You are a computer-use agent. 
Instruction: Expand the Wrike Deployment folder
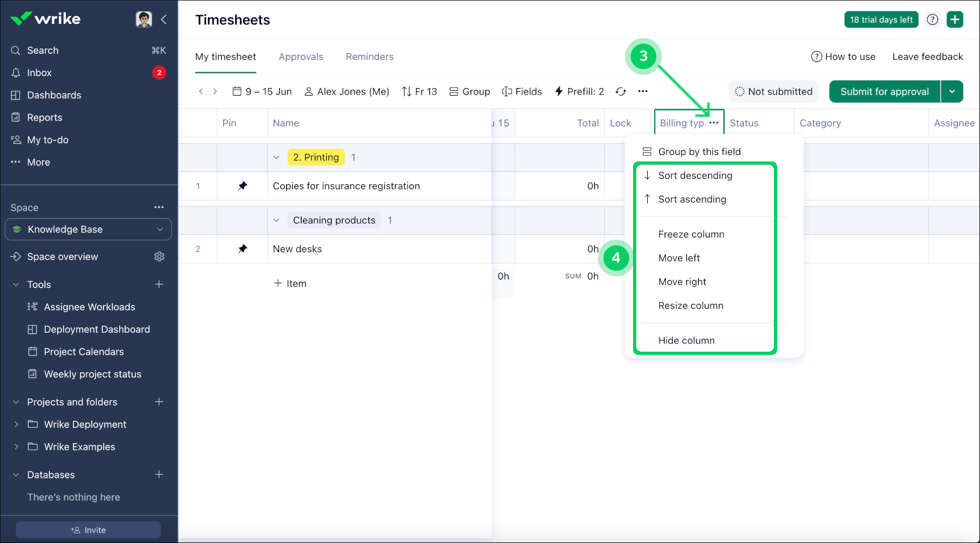tap(16, 425)
